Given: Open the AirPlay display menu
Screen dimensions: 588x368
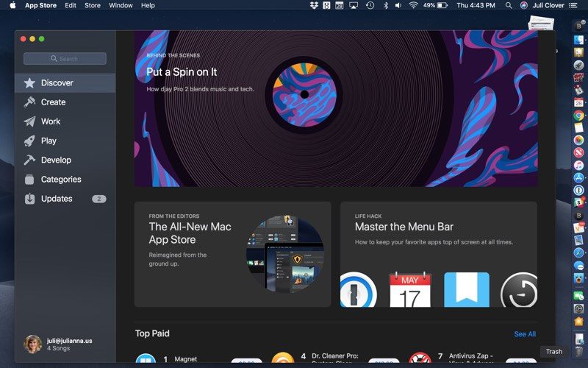Looking at the screenshot, I should point(354,5).
